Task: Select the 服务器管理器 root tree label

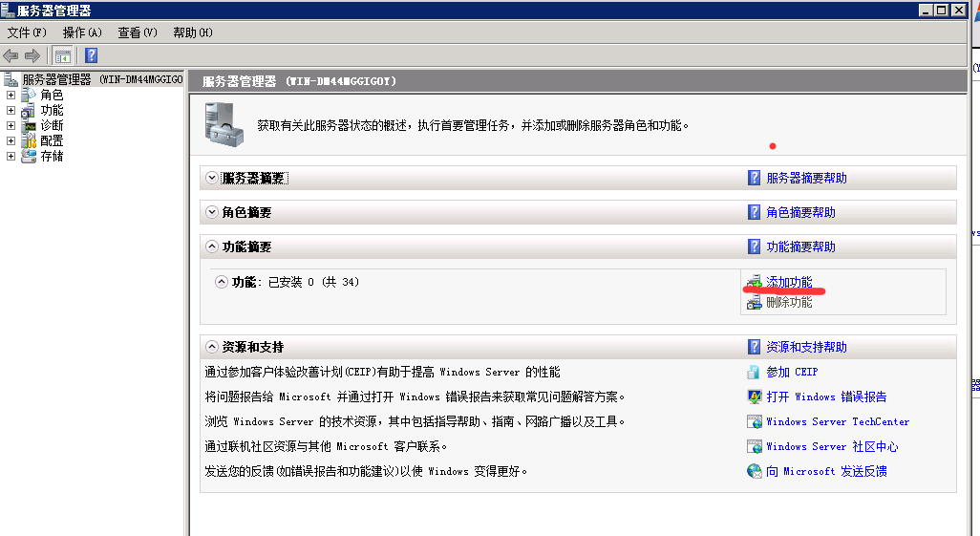Action: pos(102,79)
